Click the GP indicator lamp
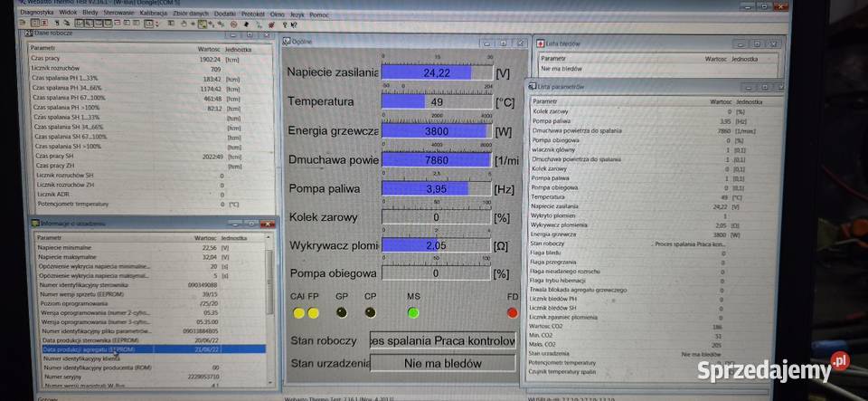 (x=342, y=312)
